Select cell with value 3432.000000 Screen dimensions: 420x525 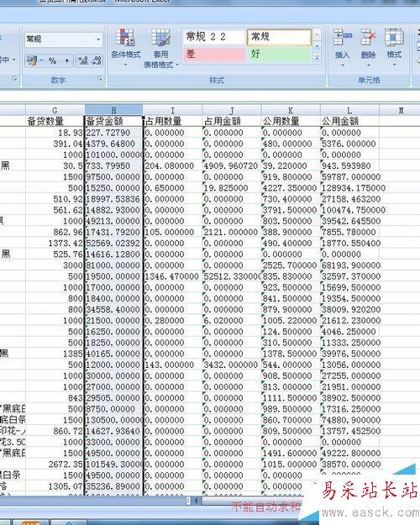pyautogui.click(x=232, y=365)
